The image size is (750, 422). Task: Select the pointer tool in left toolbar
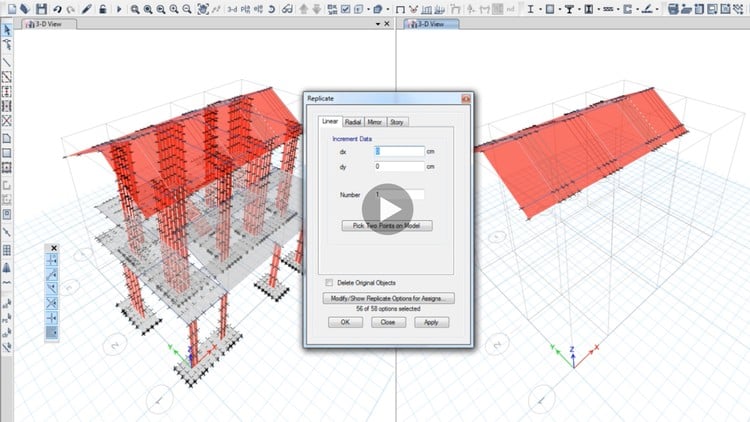tap(7, 30)
